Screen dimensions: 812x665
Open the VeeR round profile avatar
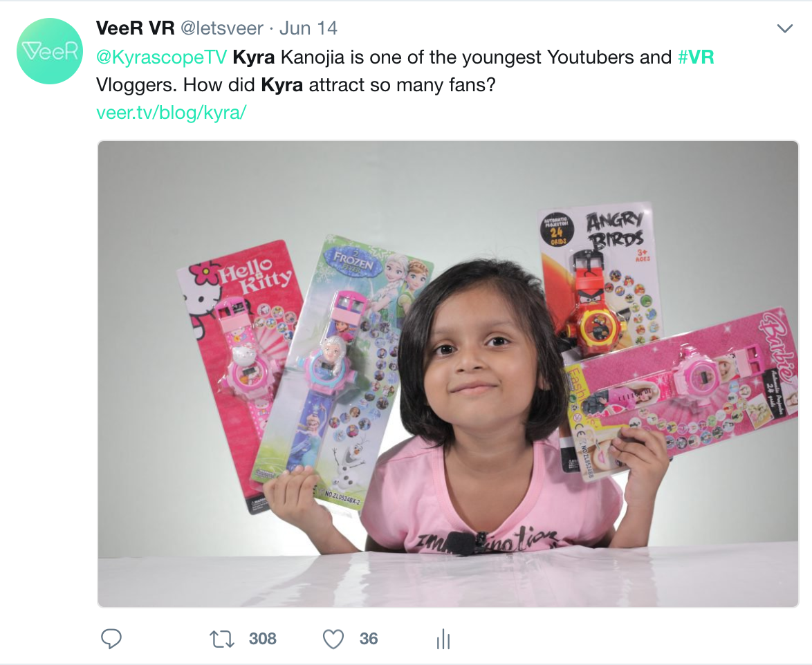pos(50,51)
